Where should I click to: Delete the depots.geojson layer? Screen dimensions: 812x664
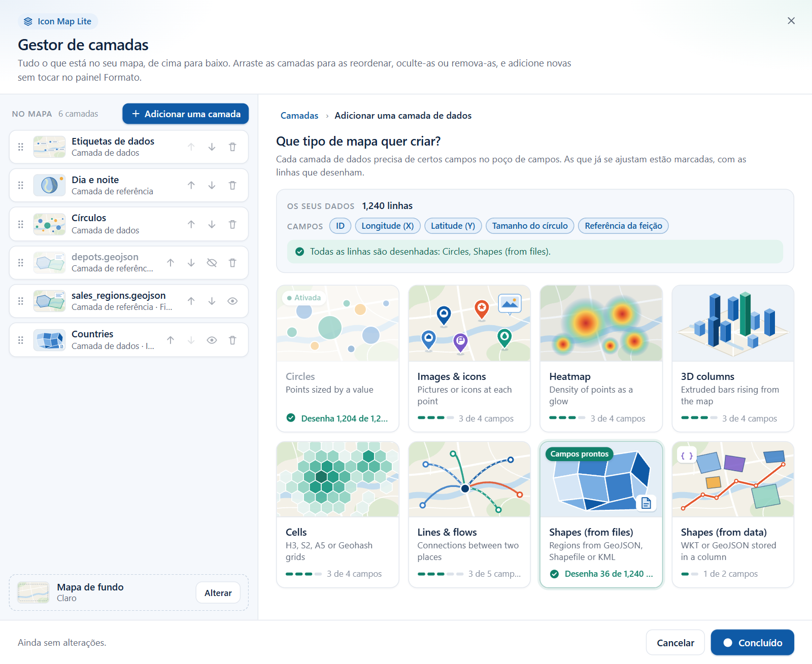(232, 263)
